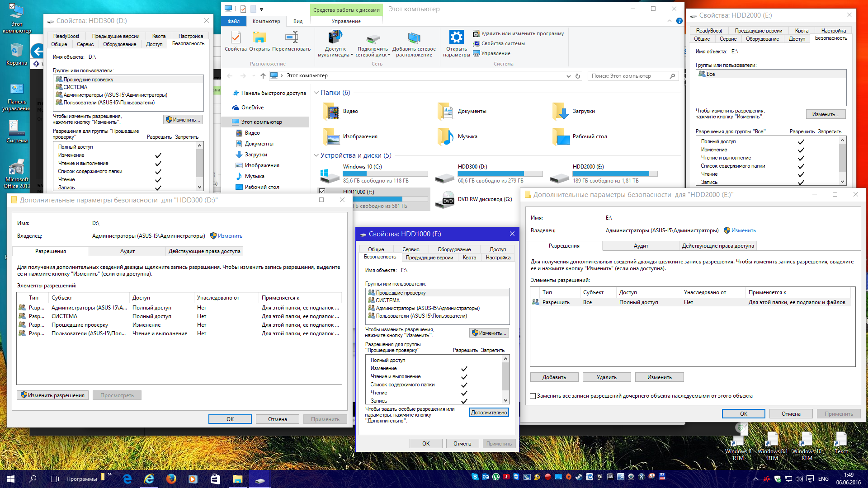Click the Поиск: Этот компьютер field
Screen dimensions: 868x488
click(633, 76)
